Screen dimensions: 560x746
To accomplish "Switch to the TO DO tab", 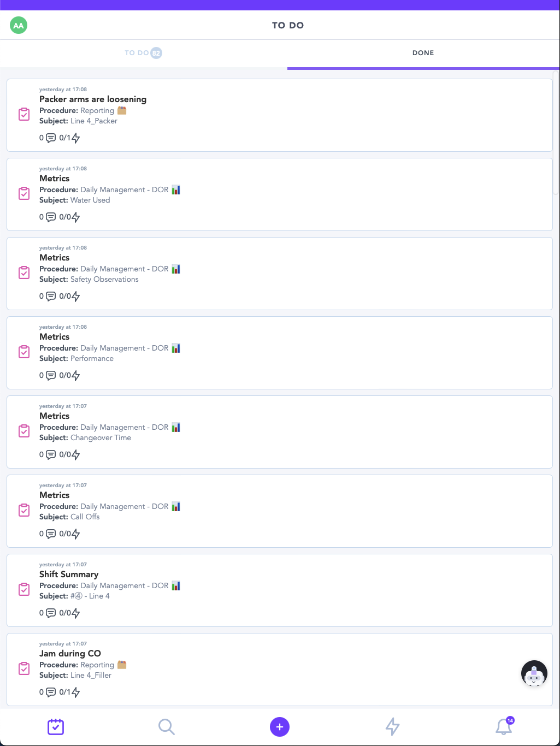I will 143,53.
